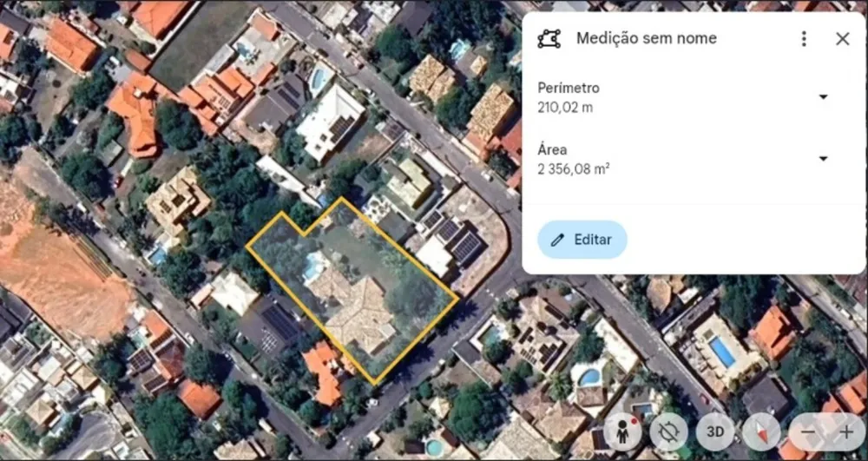Viewport: 868px width, 461px height.
Task: Click the fly-to-location target icon
Action: coord(668,431)
